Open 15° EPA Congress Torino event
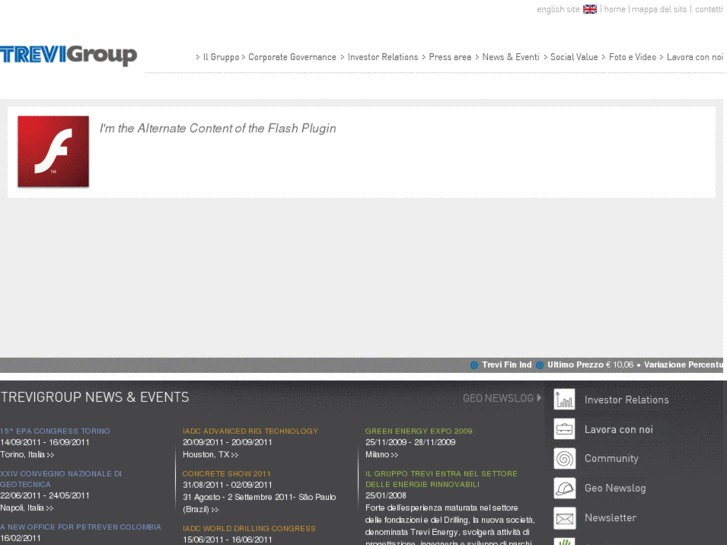 (55, 431)
